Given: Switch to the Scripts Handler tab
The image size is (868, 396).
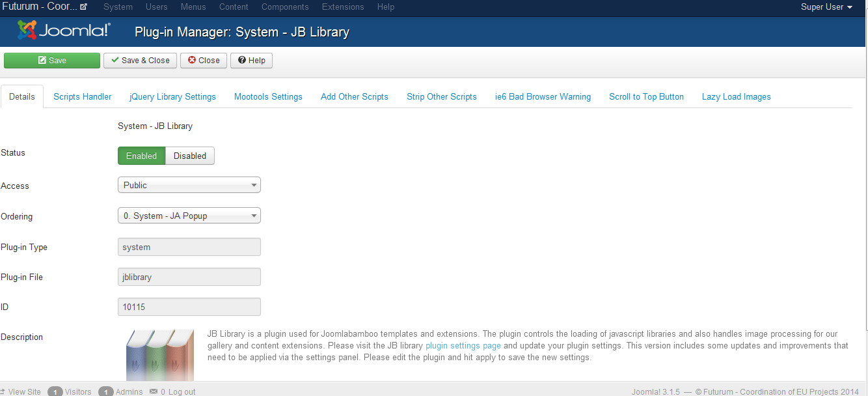Looking at the screenshot, I should [83, 96].
